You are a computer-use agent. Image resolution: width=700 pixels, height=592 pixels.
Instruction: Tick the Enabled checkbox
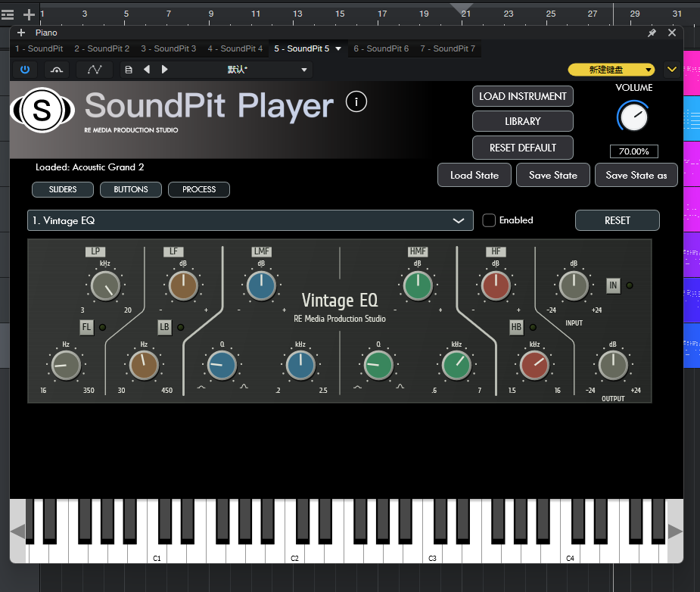point(489,220)
